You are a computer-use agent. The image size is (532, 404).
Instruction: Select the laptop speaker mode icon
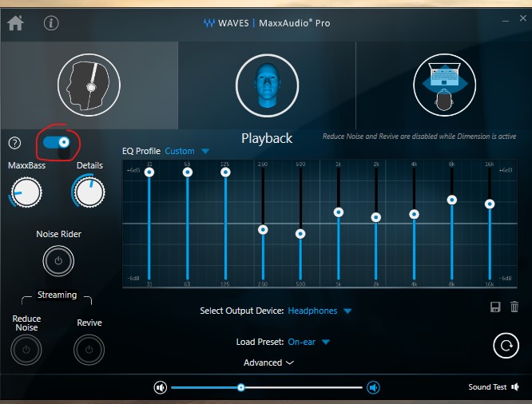click(x=444, y=85)
